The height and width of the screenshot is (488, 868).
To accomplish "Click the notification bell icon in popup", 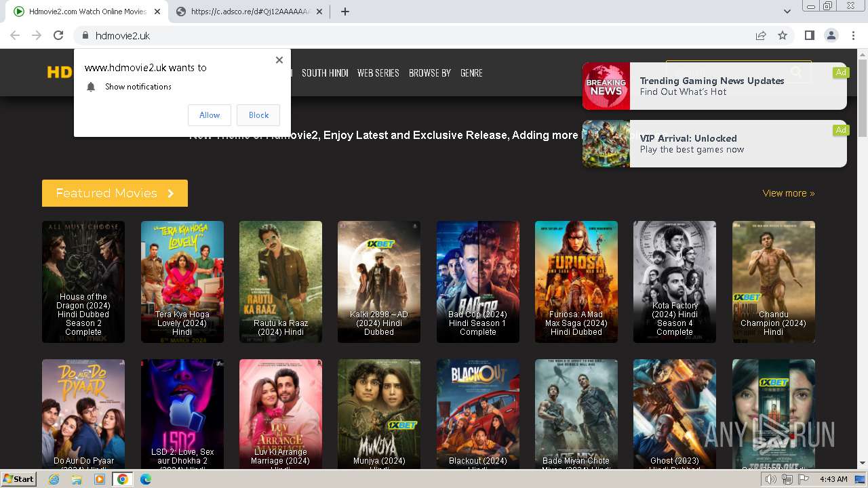I will tap(91, 87).
